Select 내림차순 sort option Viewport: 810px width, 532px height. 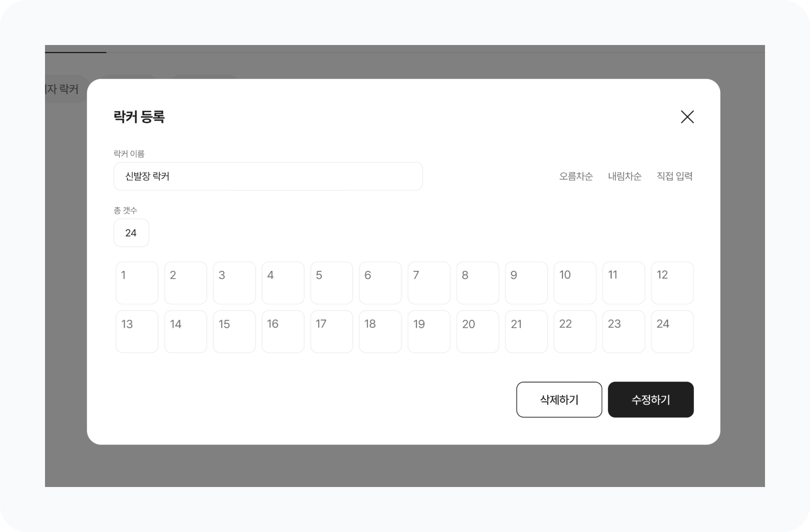click(625, 176)
